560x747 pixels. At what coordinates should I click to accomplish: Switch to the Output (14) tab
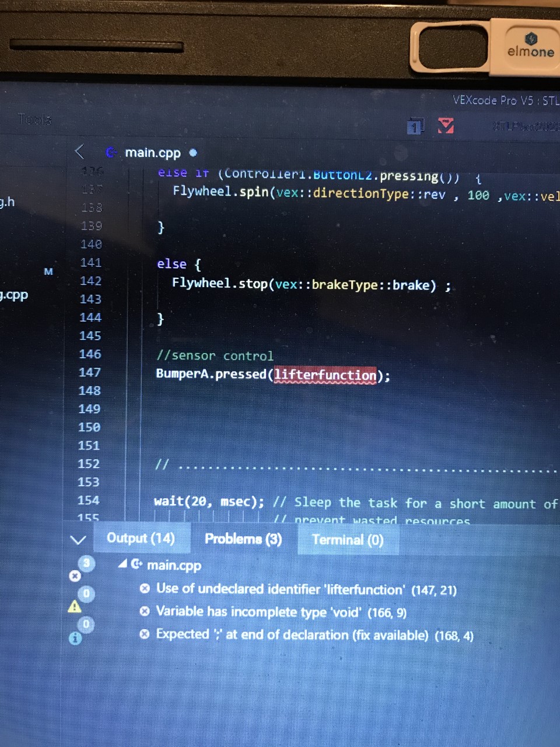[141, 538]
